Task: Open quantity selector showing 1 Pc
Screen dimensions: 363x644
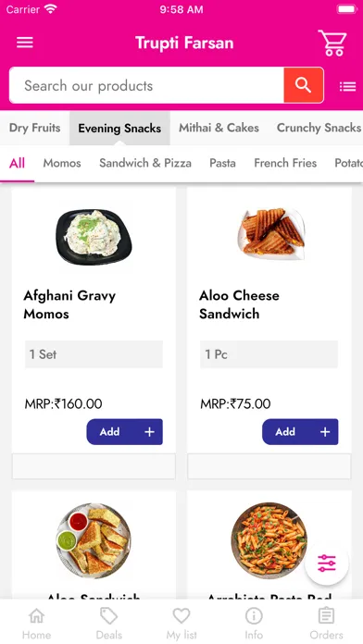Action: (x=269, y=354)
